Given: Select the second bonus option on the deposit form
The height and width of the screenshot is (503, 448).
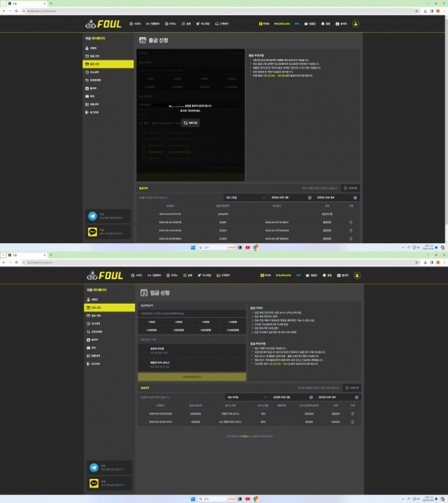Looking at the screenshot, I should coord(192,365).
